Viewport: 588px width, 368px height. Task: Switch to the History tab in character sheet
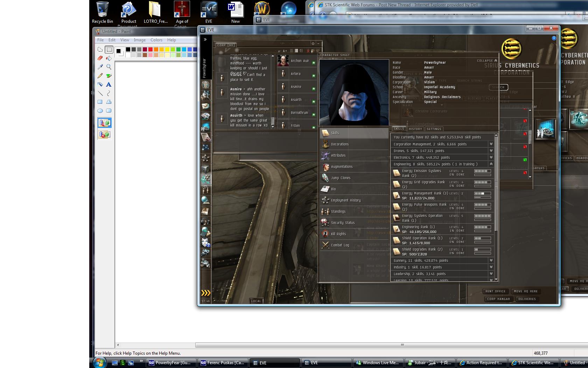pyautogui.click(x=415, y=129)
